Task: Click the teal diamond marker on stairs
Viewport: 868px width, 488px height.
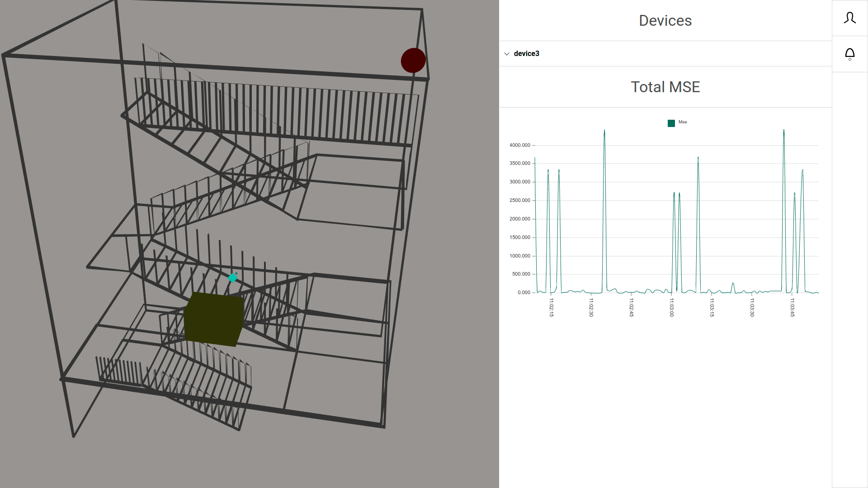Action: tap(233, 277)
